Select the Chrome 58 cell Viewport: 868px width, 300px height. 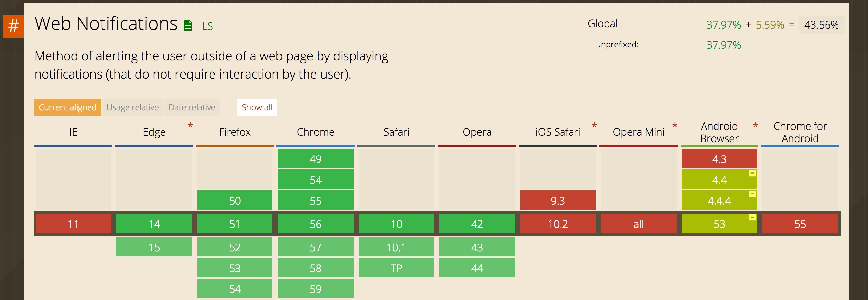[315, 268]
